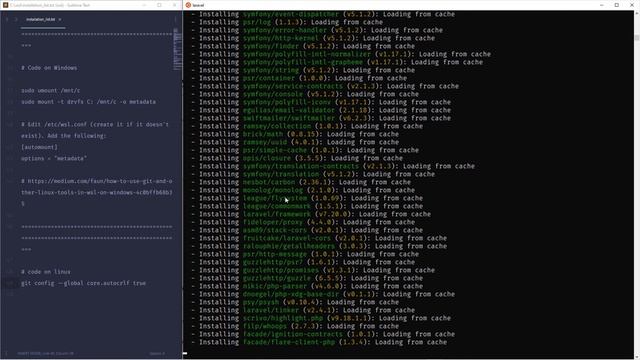Click 'symfony/event-dispatcher' in terminal output
This screenshot has width=640, height=360.
291,14
